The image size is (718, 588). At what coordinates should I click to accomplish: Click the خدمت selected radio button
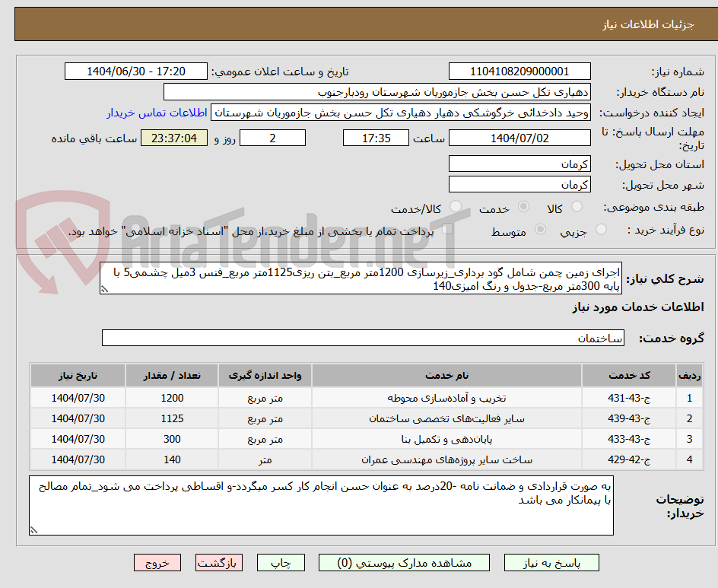tap(523, 206)
